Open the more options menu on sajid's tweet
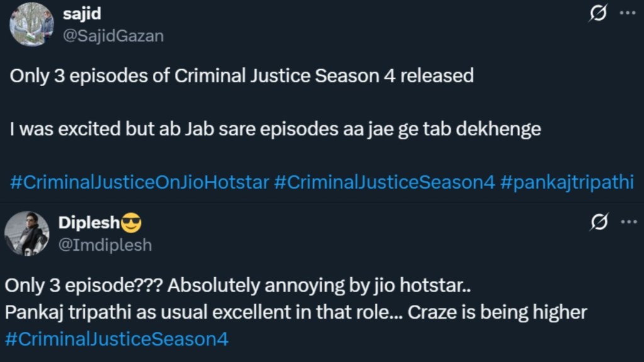644x362 pixels. [x=628, y=14]
